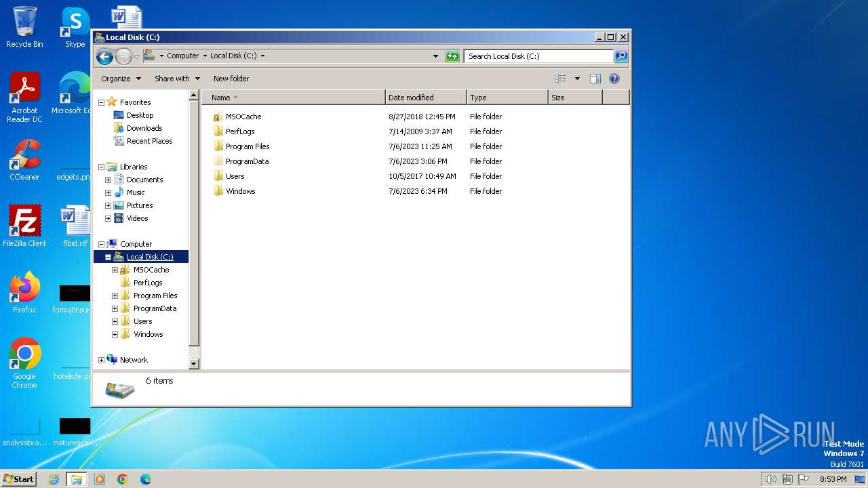The height and width of the screenshot is (488, 868).
Task: Expand the Videos library node
Action: point(108,218)
